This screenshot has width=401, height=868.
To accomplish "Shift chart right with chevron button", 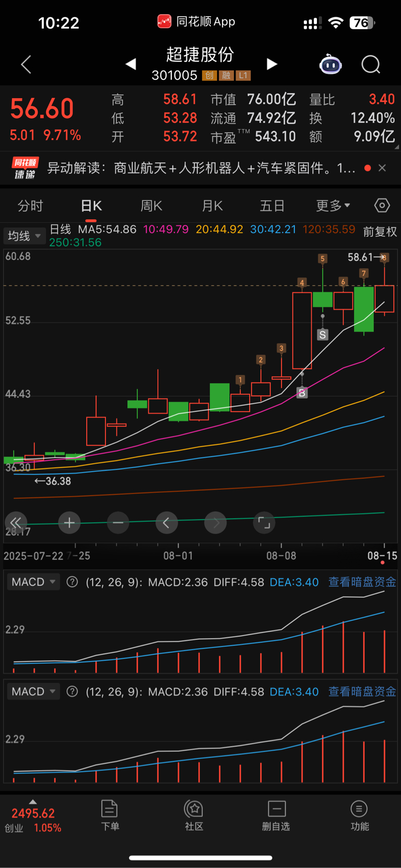I will [216, 522].
